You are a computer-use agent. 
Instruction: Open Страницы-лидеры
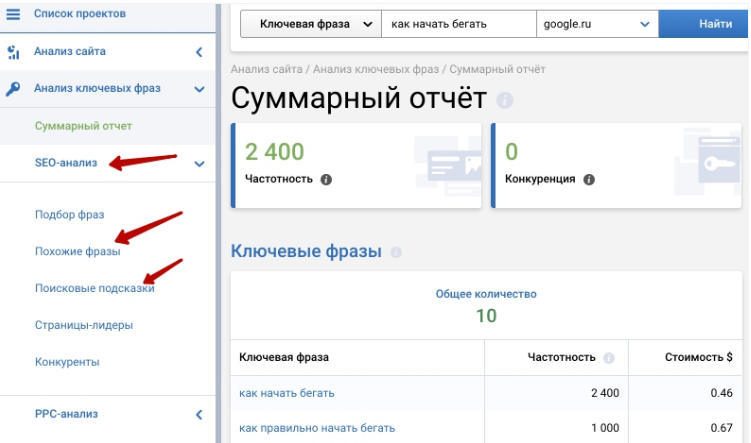[x=84, y=325]
